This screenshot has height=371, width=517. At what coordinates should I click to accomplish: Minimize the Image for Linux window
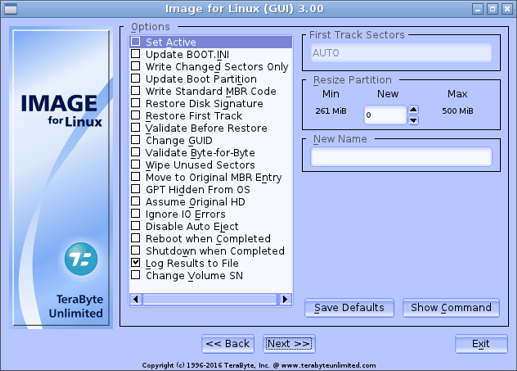click(478, 9)
